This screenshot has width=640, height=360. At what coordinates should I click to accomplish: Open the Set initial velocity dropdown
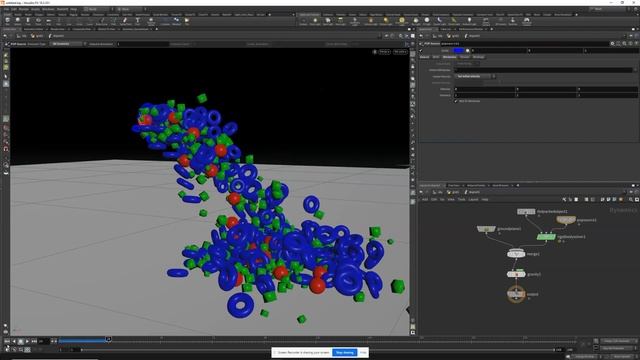coord(475,76)
